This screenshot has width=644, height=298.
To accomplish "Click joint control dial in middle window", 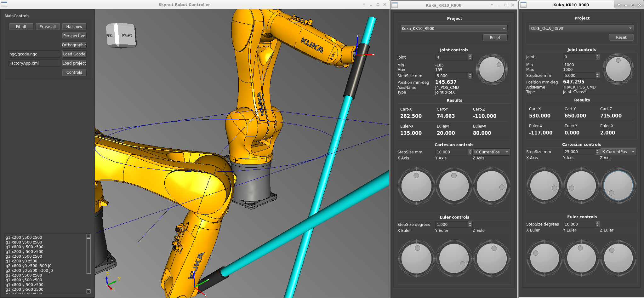I will pyautogui.click(x=492, y=69).
